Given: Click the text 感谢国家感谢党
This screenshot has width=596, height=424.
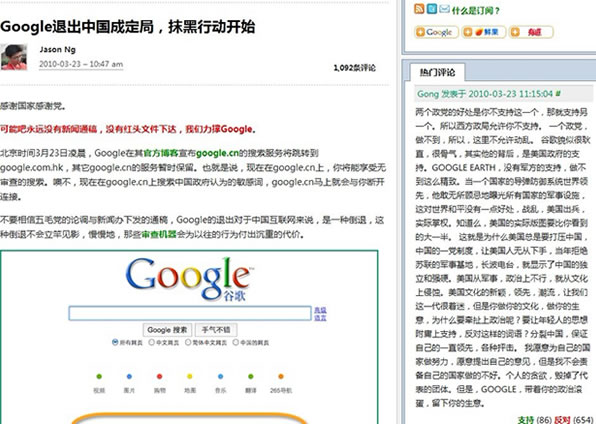Looking at the screenshot, I should coord(32,106).
